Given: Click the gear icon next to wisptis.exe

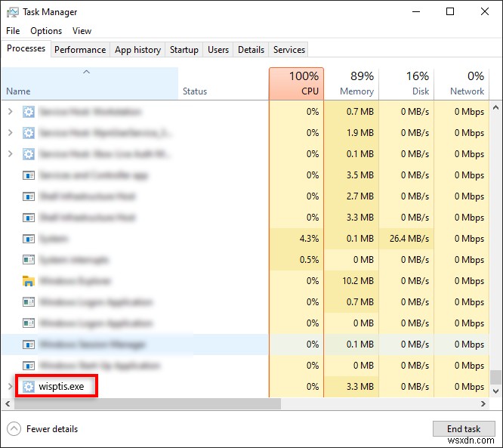Looking at the screenshot, I should tap(29, 386).
